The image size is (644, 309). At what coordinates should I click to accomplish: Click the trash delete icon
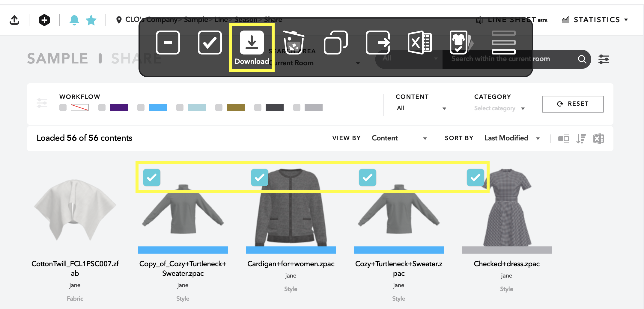tap(294, 43)
